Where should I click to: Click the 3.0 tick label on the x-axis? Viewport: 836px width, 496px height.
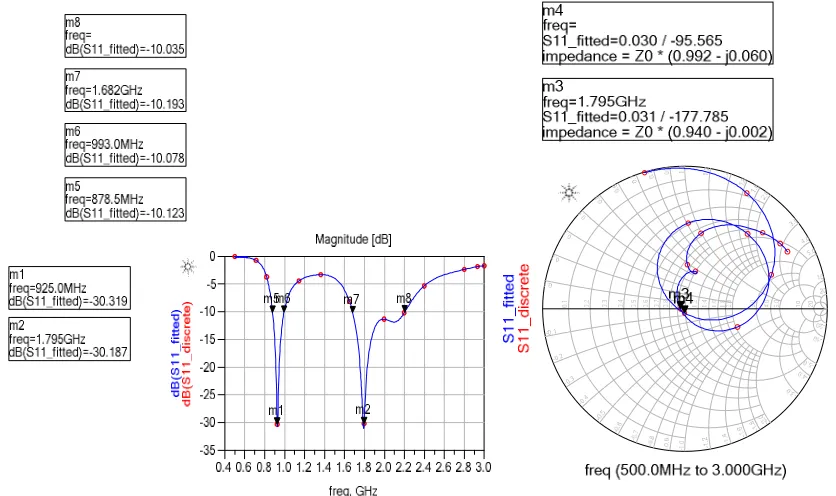point(483,467)
